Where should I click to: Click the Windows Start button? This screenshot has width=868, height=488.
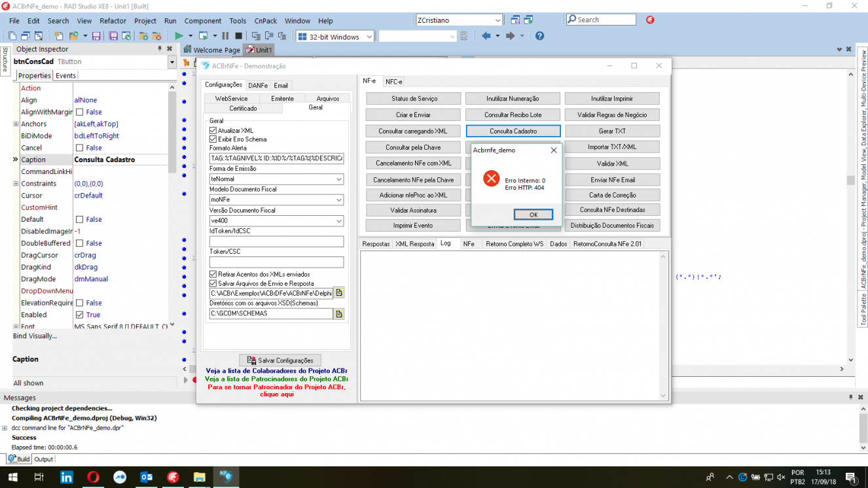click(13, 477)
